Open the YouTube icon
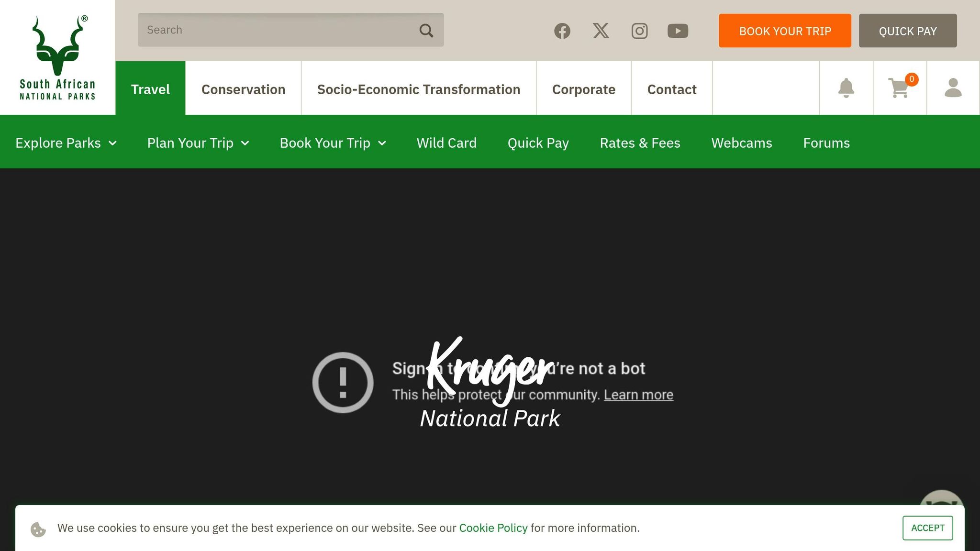Viewport: 980px width, 551px height. (678, 31)
